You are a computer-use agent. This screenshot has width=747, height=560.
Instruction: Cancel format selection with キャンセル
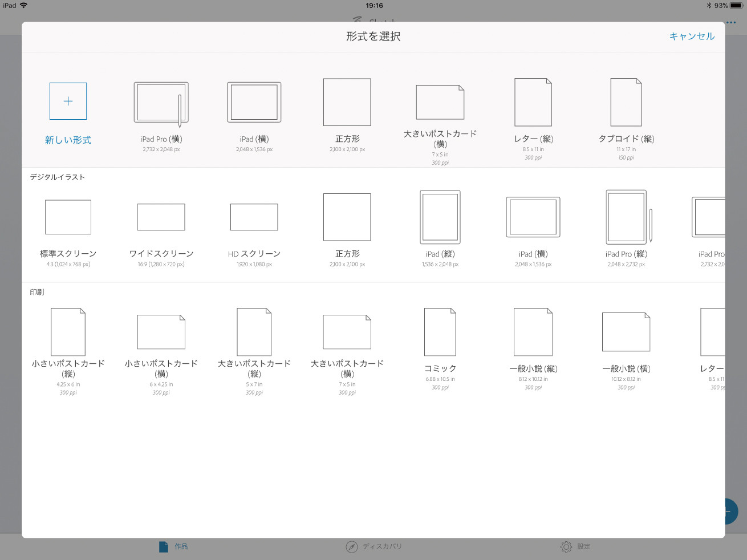pyautogui.click(x=692, y=36)
